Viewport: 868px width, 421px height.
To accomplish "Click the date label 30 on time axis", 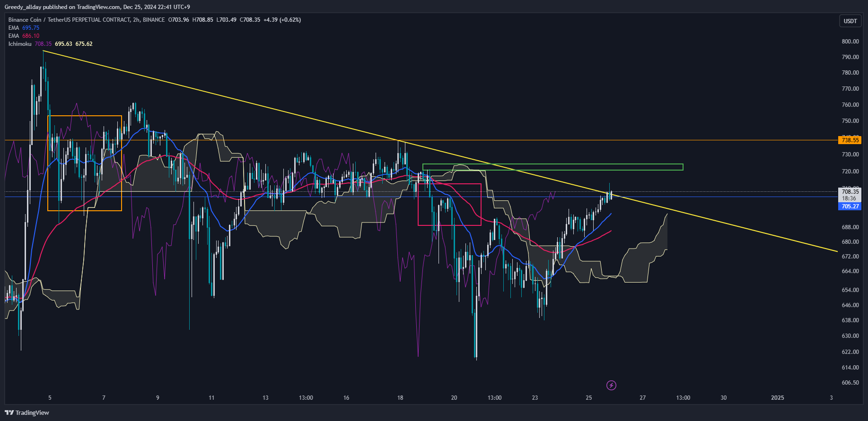I will 724,398.
